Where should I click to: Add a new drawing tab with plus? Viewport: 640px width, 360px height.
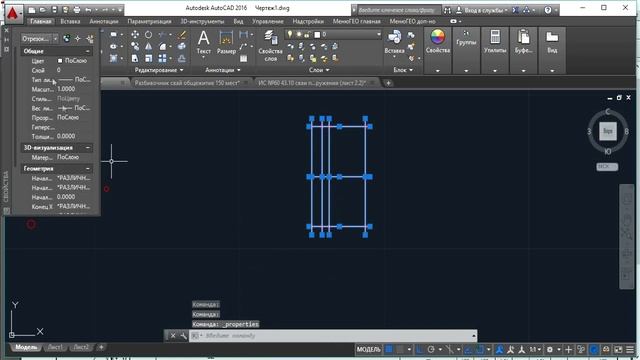[x=388, y=83]
